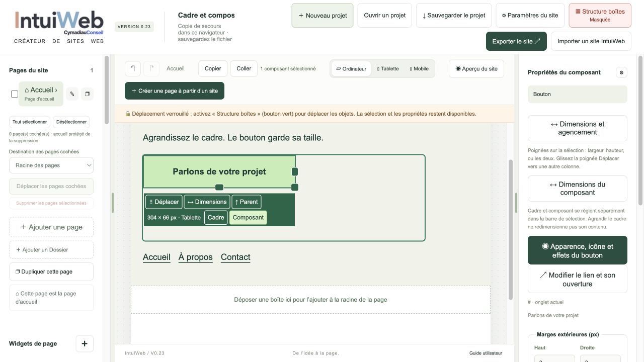Click the duplicate icon beside Accueil page
Viewport: 644px width, 362px height.
tap(87, 94)
